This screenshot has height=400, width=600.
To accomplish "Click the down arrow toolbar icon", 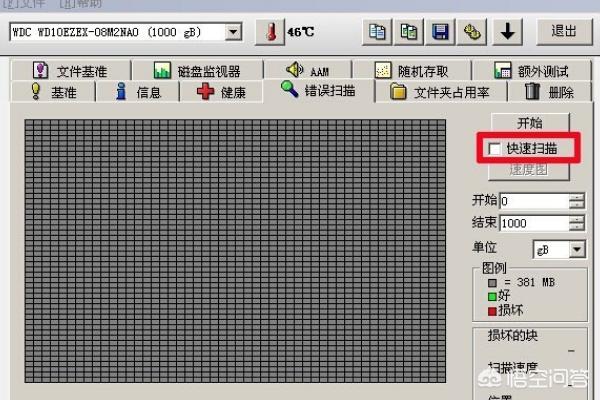I will tap(508, 31).
